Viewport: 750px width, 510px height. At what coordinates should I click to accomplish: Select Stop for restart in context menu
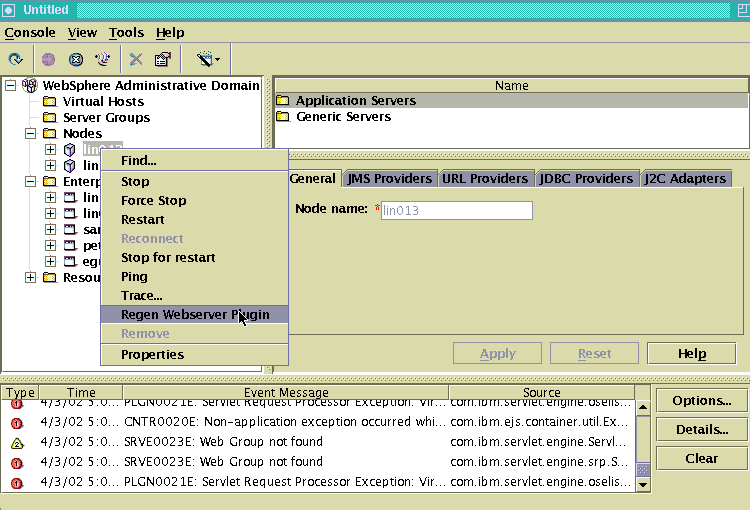click(195, 257)
